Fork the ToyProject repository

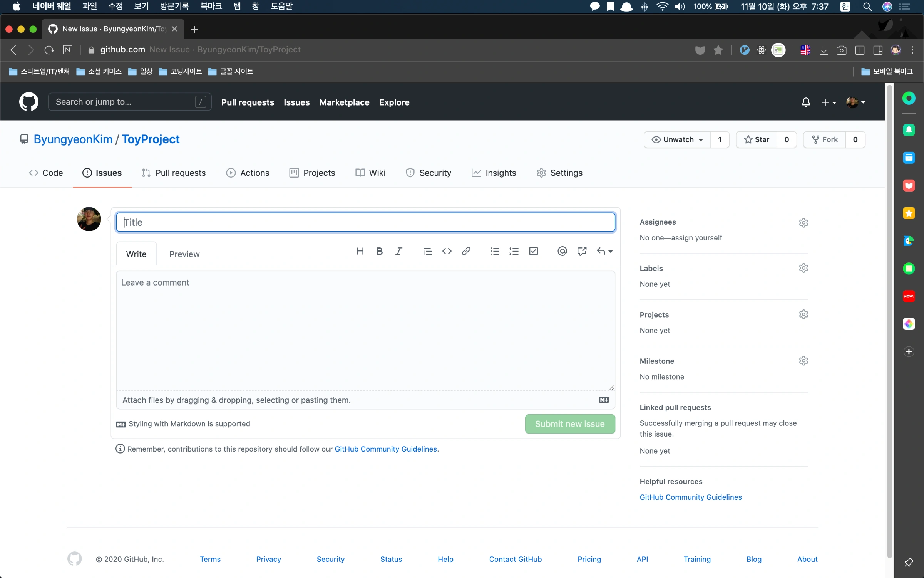pos(825,139)
